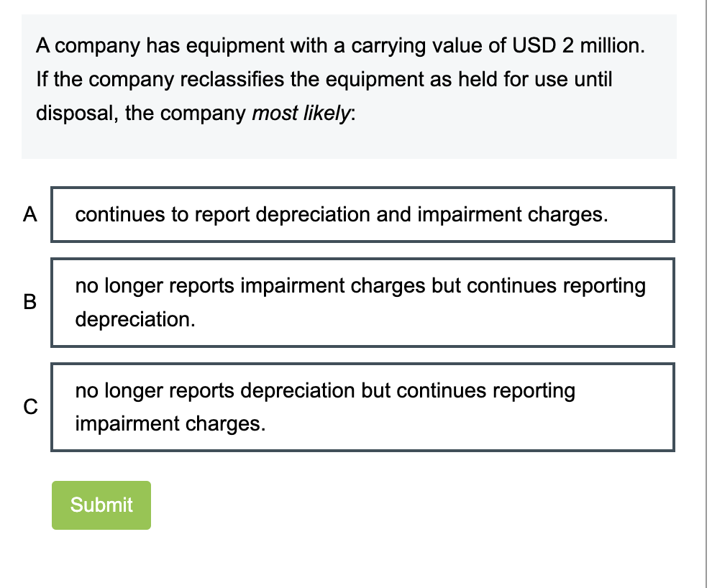Choose the answer ending in 'continues reporting impairment charges'

[x=362, y=406]
